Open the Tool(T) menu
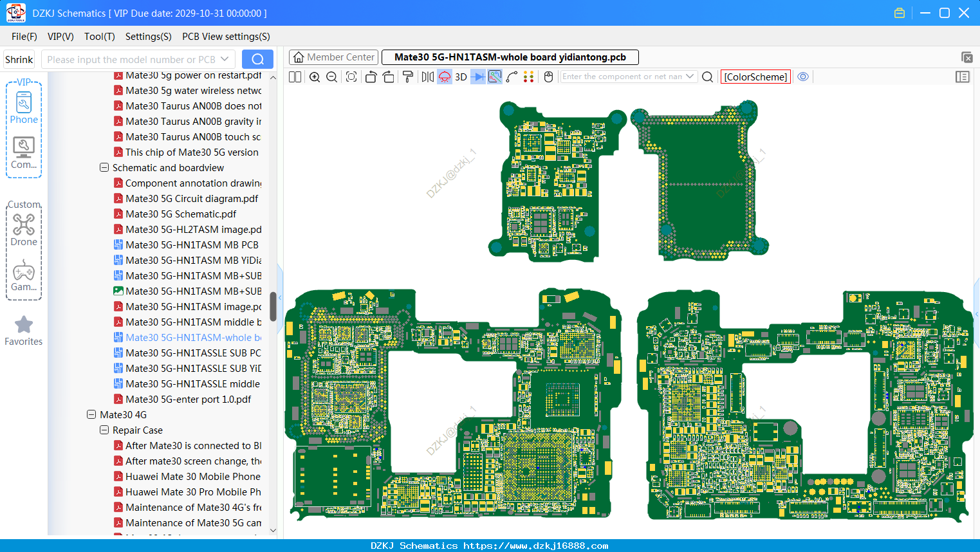The height and width of the screenshot is (552, 980). click(x=100, y=37)
